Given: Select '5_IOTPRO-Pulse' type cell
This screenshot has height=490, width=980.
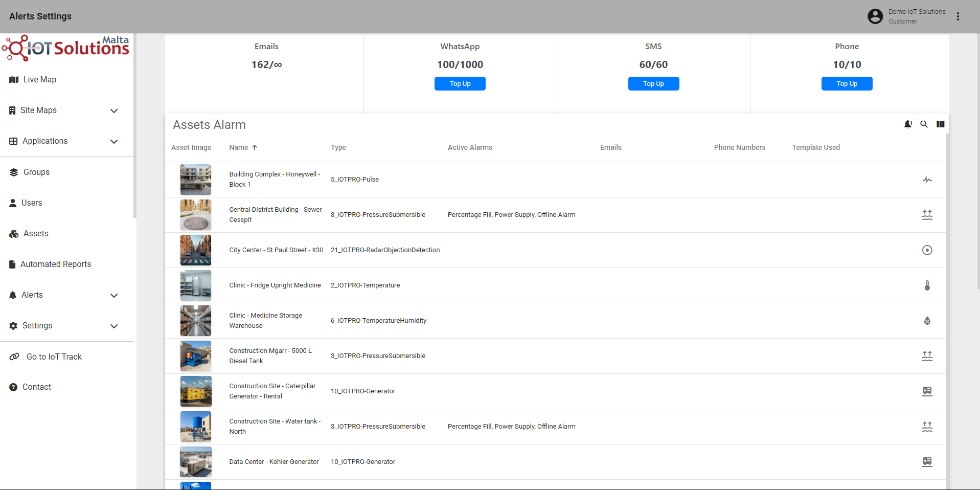Looking at the screenshot, I should point(354,180).
